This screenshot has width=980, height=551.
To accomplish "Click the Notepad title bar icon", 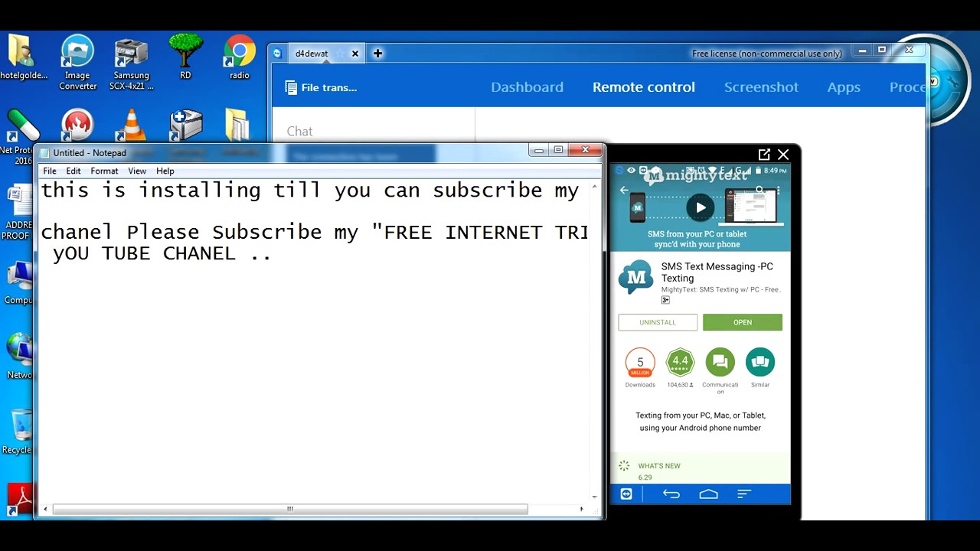I will tap(44, 153).
